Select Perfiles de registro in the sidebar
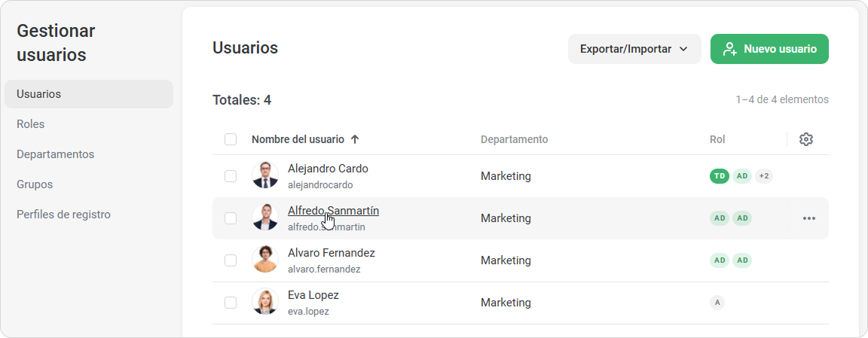Image resolution: width=868 pixels, height=338 pixels. click(63, 215)
